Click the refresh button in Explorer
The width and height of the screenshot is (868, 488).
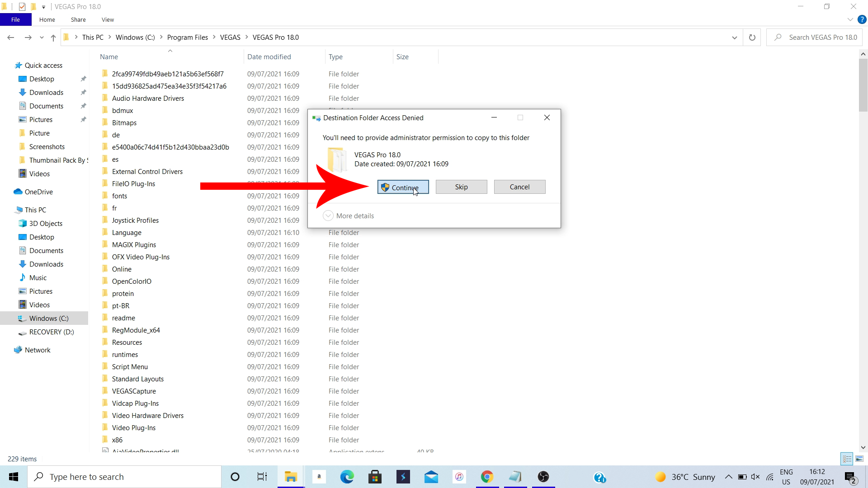752,37
